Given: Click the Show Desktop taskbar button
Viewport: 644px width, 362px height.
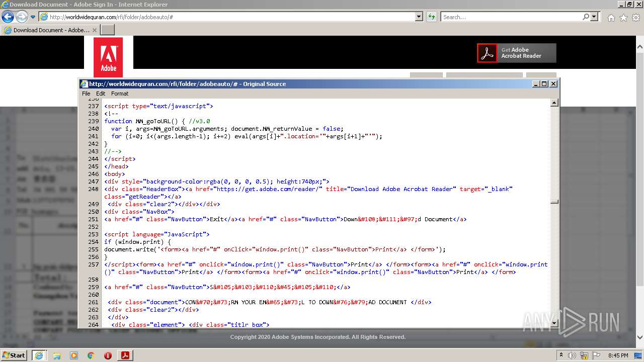Looking at the screenshot, I should point(638,355).
